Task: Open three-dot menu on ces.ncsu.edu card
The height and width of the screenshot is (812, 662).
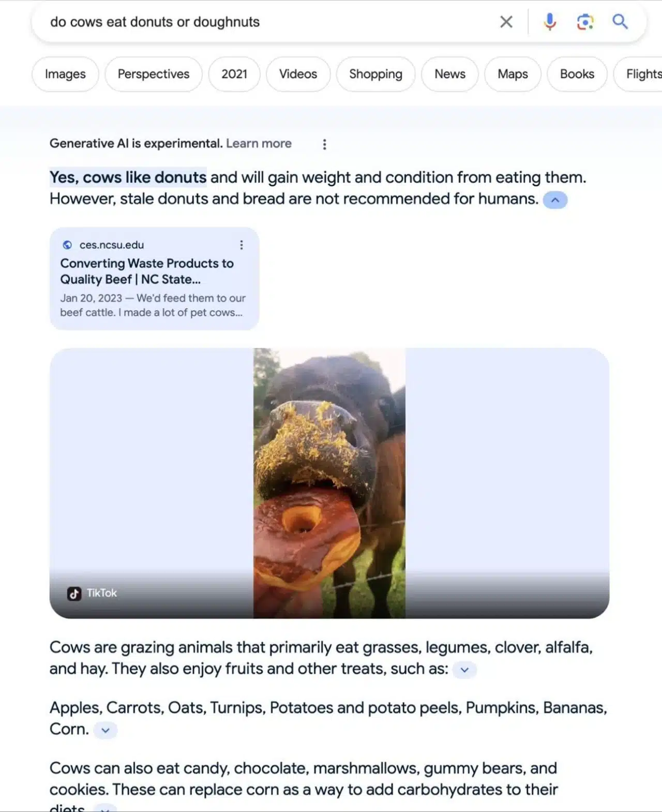Action: click(x=242, y=245)
